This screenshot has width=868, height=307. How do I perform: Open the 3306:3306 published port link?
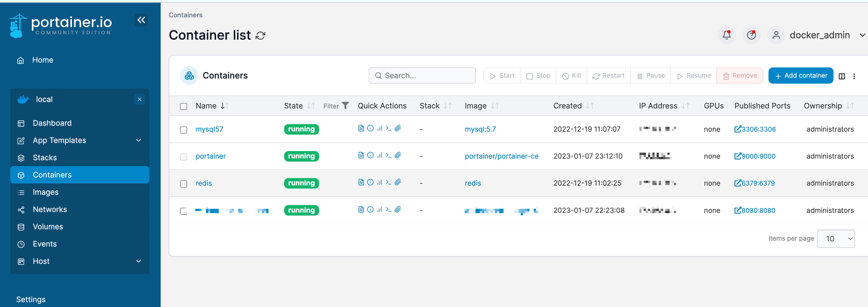(x=755, y=129)
